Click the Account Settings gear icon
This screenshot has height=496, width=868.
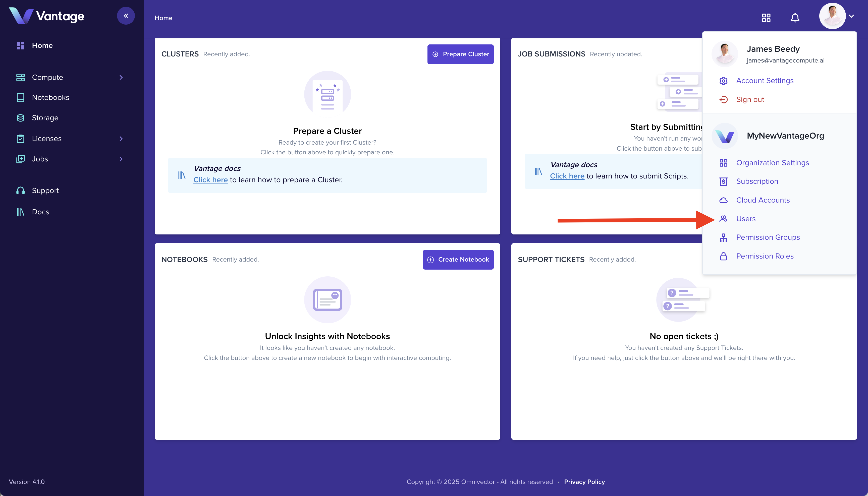click(x=723, y=81)
